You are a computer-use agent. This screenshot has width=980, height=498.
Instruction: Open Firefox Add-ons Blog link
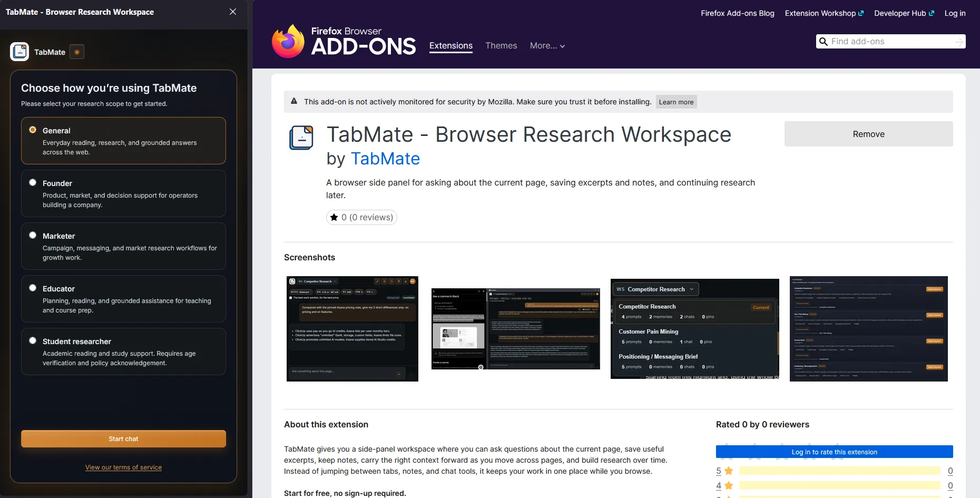pos(738,13)
